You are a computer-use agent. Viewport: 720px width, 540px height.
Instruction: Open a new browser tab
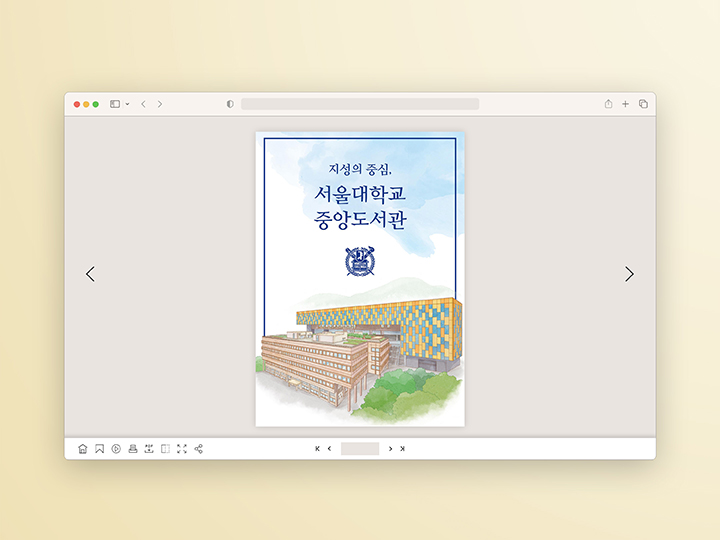625,104
